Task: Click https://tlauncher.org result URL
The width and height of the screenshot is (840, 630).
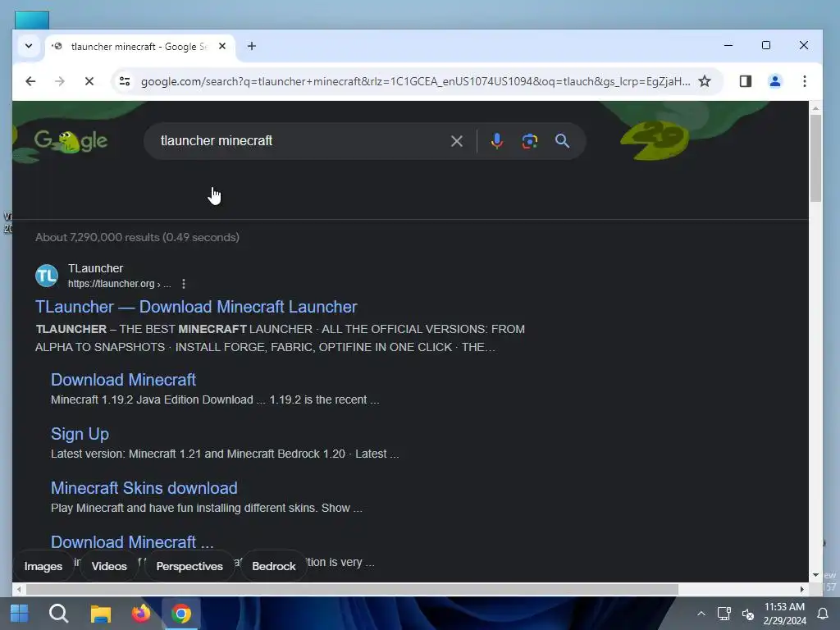Action: coord(119,284)
